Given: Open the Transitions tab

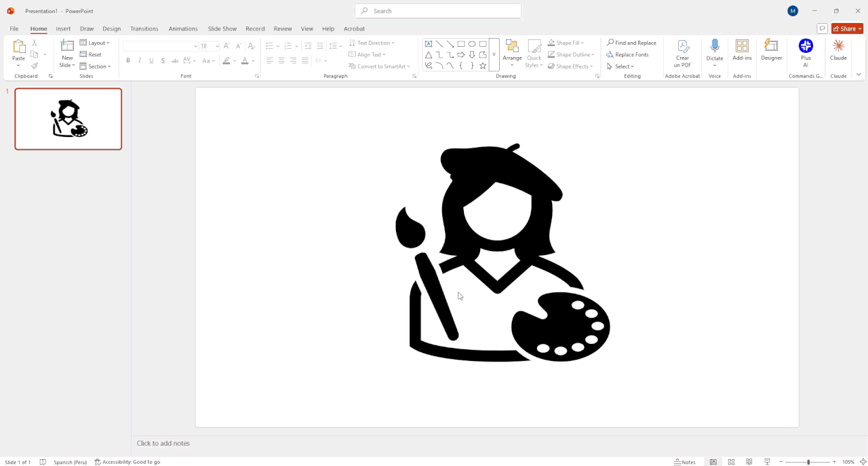Looking at the screenshot, I should [x=144, y=28].
